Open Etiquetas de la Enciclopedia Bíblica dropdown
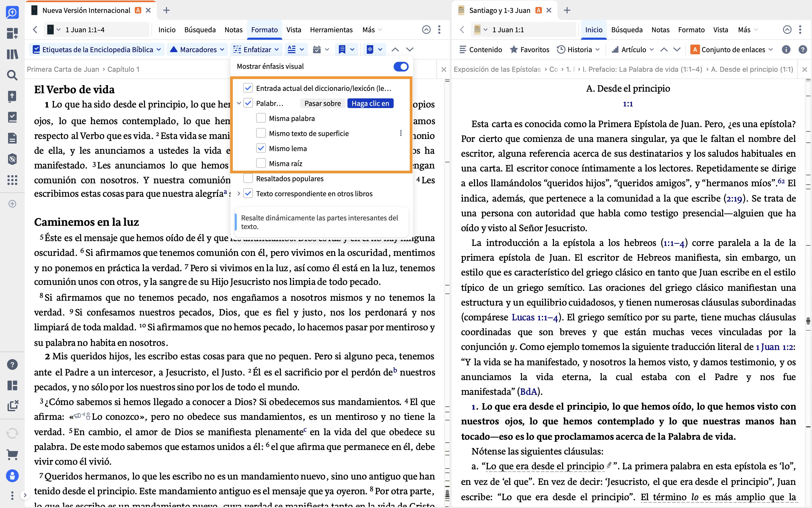 tap(97, 49)
